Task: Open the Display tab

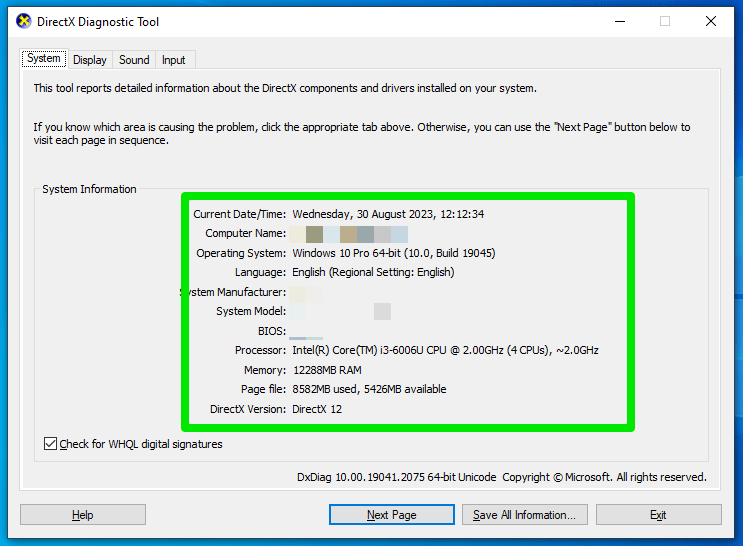Action: click(90, 60)
